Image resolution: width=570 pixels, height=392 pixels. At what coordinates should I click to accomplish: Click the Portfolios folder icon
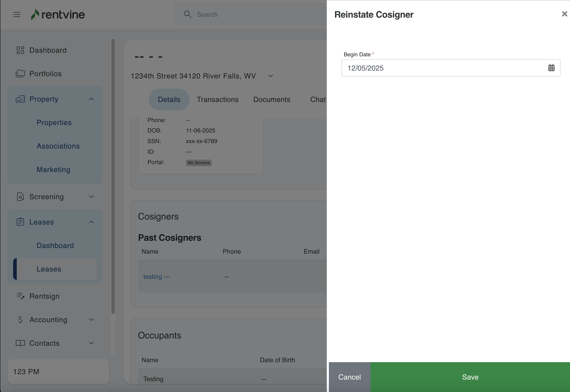[x=20, y=74]
